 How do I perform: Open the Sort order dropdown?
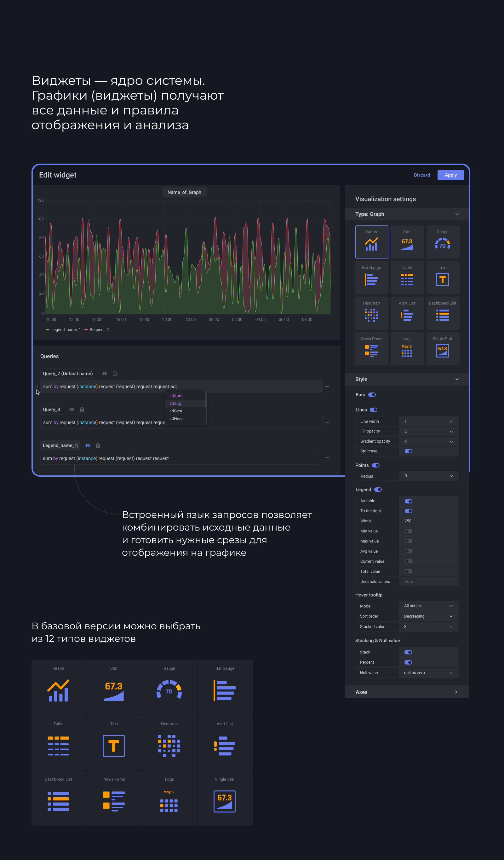(x=428, y=616)
